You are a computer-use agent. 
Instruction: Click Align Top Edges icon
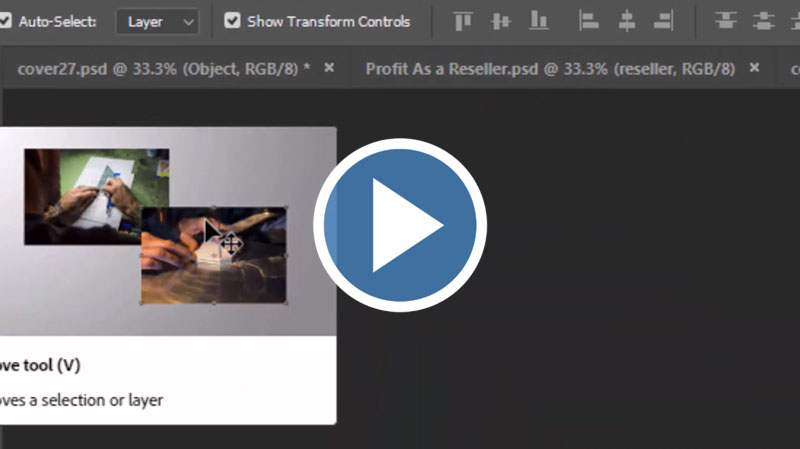pyautogui.click(x=463, y=20)
